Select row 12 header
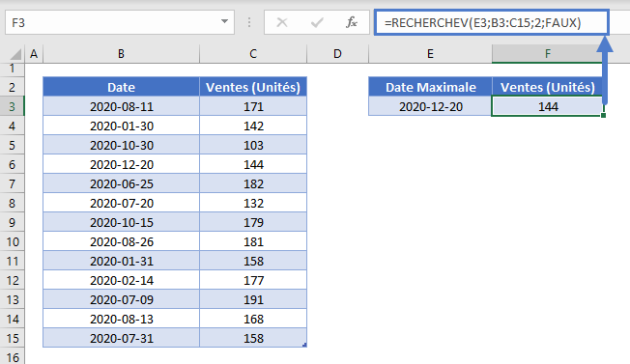 [12, 280]
